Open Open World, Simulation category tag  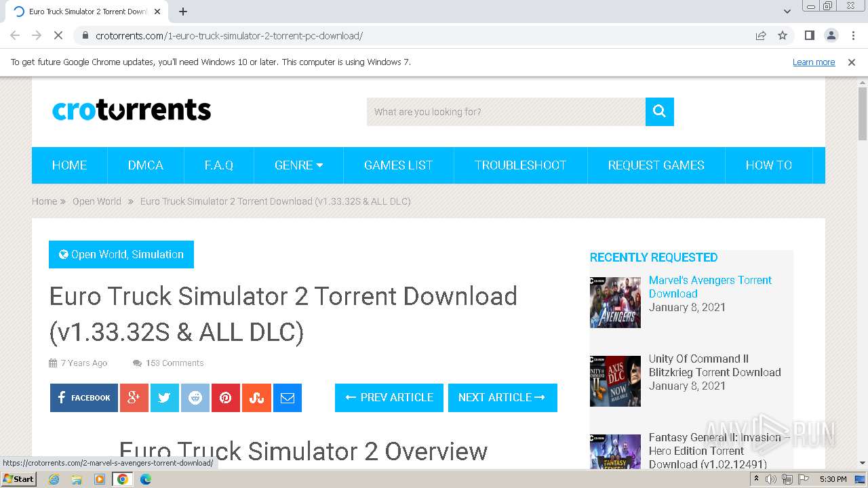point(121,254)
